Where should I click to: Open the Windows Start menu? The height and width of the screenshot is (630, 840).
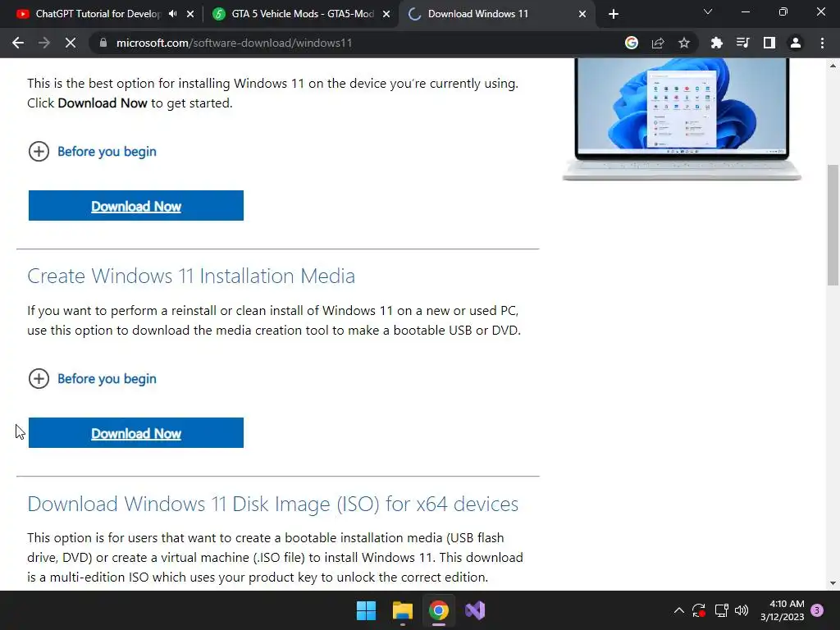[x=367, y=610]
